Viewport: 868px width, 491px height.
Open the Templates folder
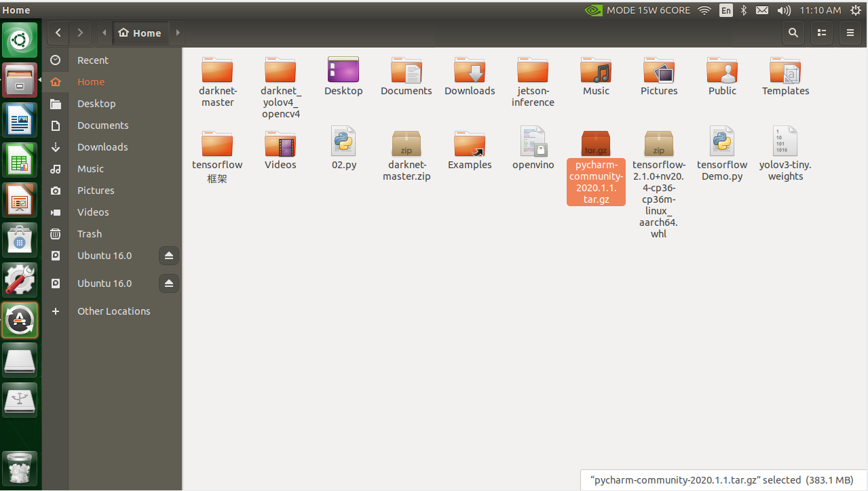pos(785,71)
